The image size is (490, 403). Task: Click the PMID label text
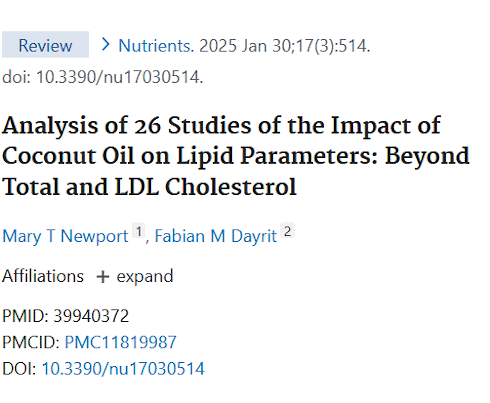pyautogui.click(x=25, y=316)
